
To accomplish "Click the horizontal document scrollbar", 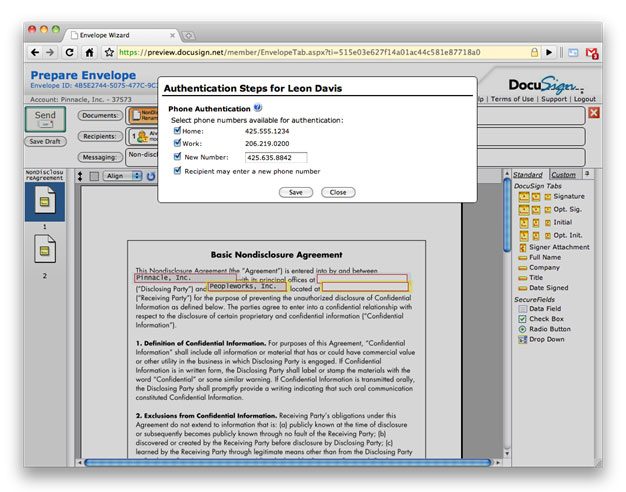I will coord(288,462).
